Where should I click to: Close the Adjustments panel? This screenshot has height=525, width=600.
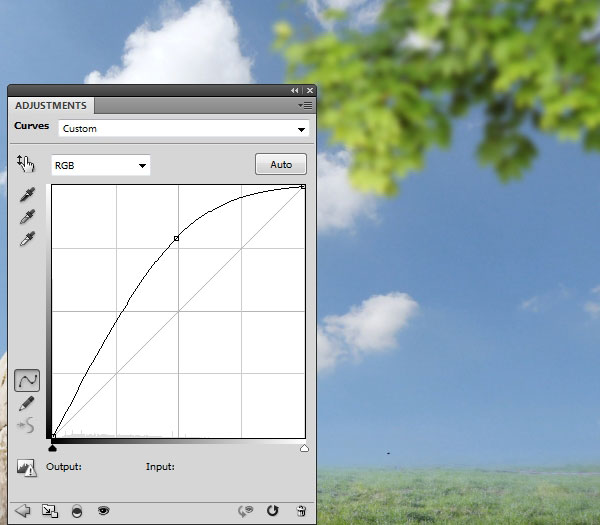(x=310, y=91)
